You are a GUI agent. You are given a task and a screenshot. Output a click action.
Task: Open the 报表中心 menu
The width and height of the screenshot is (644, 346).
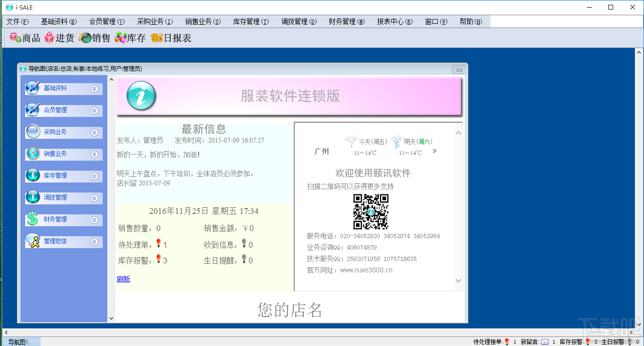(395, 21)
